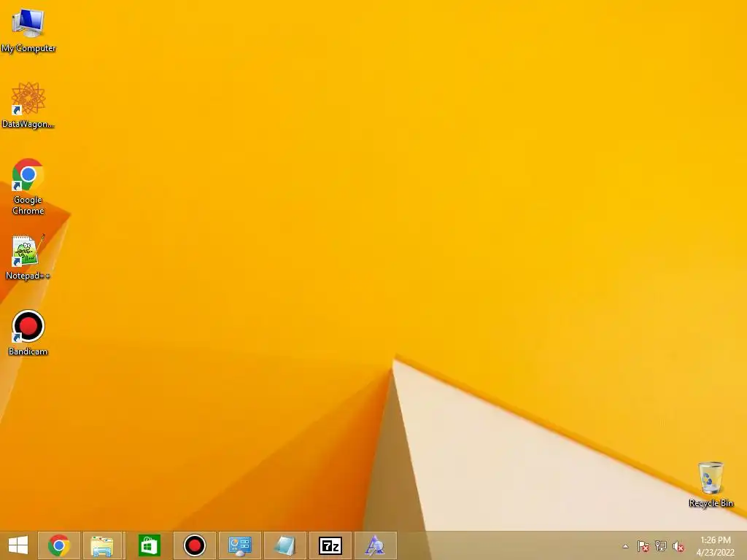The height and width of the screenshot is (560, 747).
Task: Show hidden system tray icons
Action: coord(625,546)
